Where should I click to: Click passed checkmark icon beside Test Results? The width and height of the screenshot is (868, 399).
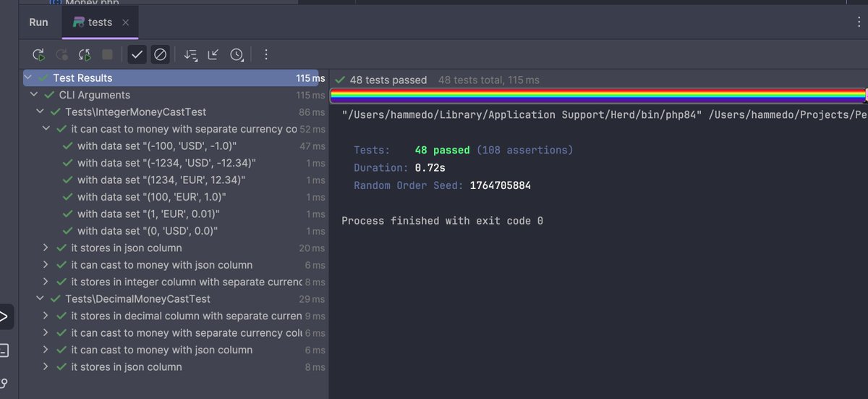tap(43, 77)
